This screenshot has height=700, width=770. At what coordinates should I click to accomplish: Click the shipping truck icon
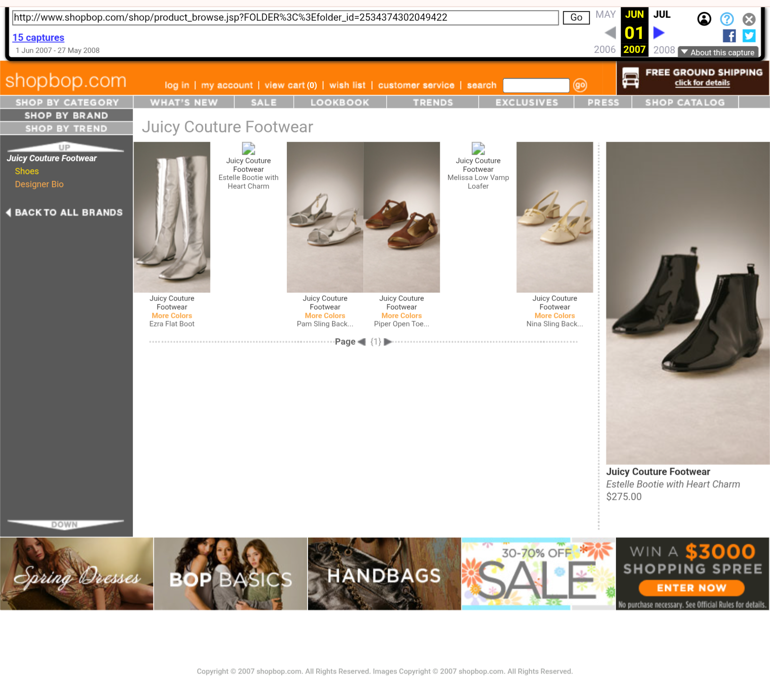(630, 78)
